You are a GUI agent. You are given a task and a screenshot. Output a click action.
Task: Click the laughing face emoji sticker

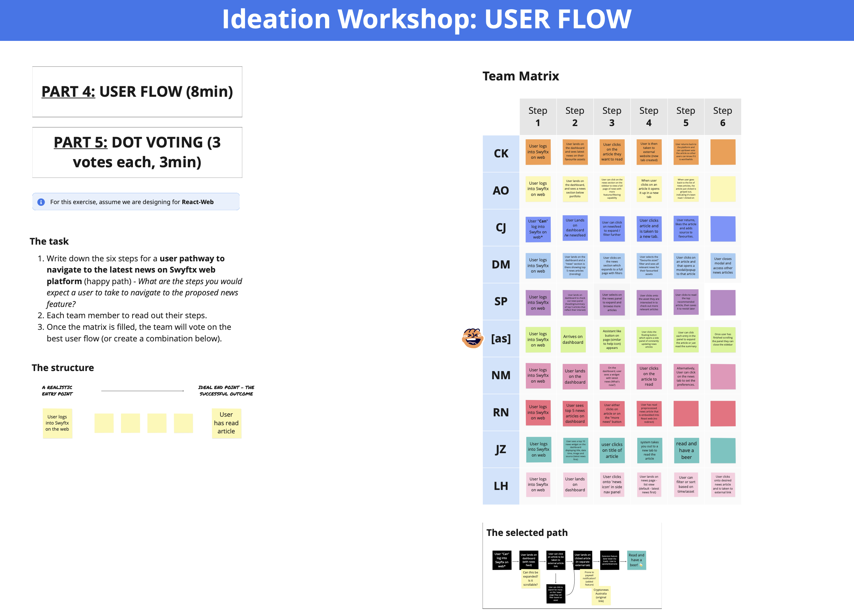[473, 338]
